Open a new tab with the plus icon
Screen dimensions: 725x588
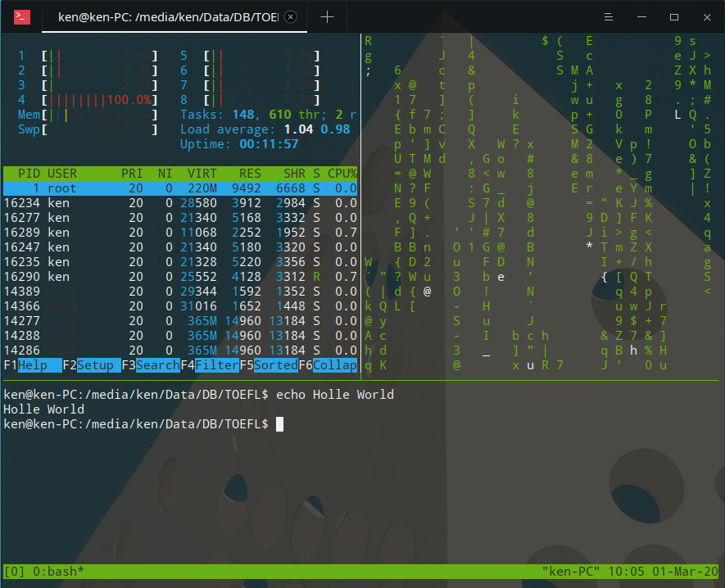tap(327, 16)
